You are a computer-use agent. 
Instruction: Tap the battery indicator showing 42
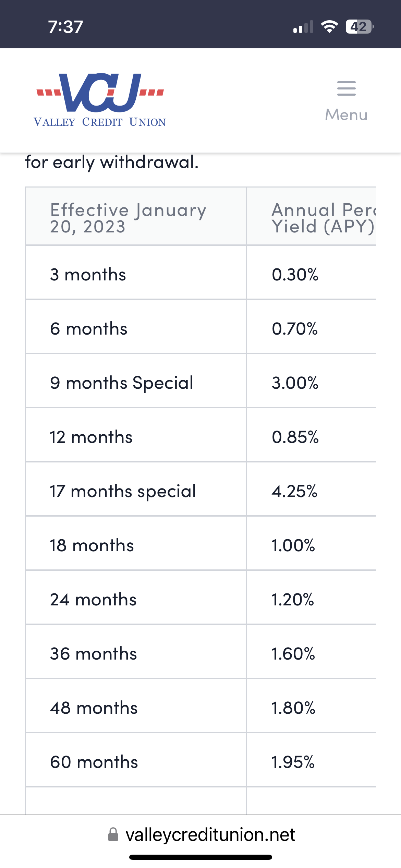coord(359,26)
